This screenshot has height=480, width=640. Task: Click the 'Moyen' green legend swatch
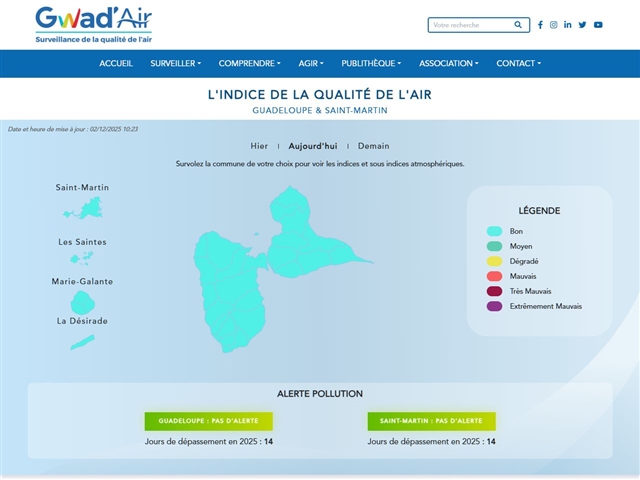point(494,246)
